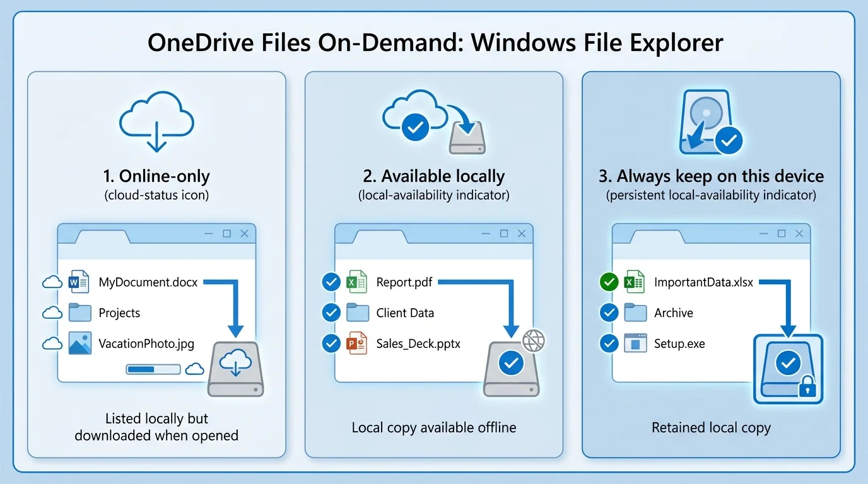Click the '(persistent local-availability indicator)' subtitle

pyautogui.click(x=711, y=195)
